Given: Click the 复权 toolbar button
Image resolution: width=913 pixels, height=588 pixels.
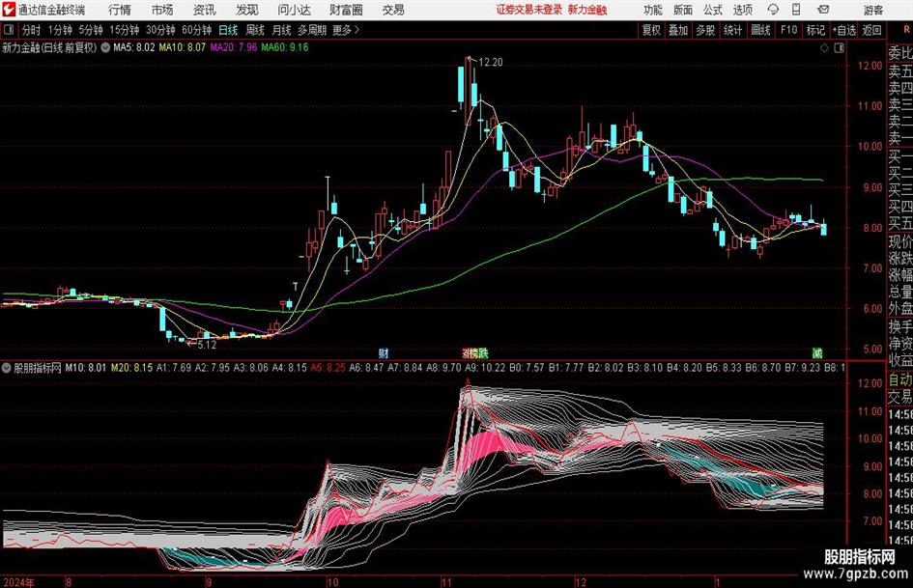Looking at the screenshot, I should [651, 30].
